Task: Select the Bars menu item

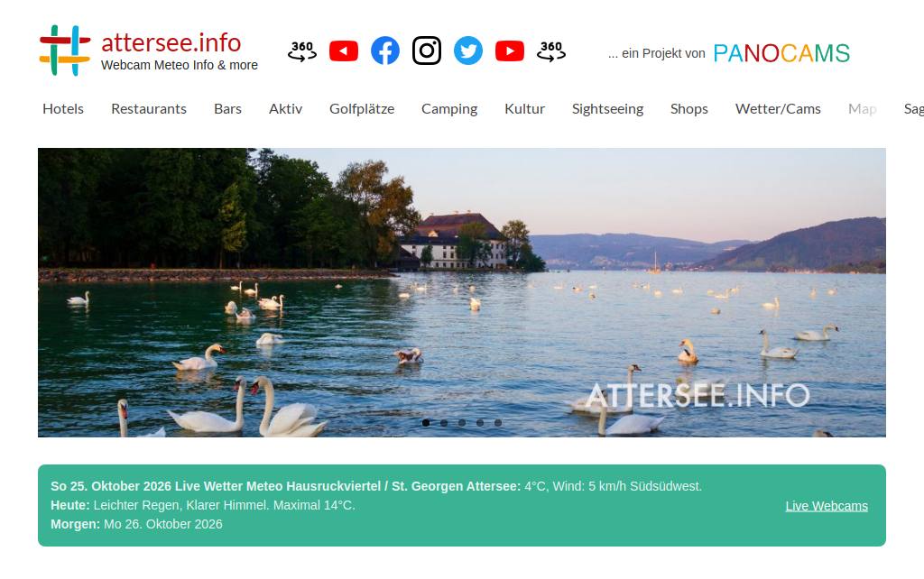Action: tap(228, 109)
